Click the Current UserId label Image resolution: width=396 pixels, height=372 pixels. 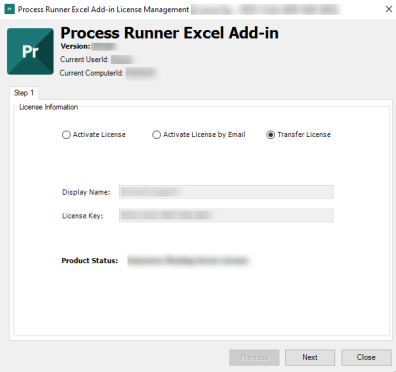point(84,59)
